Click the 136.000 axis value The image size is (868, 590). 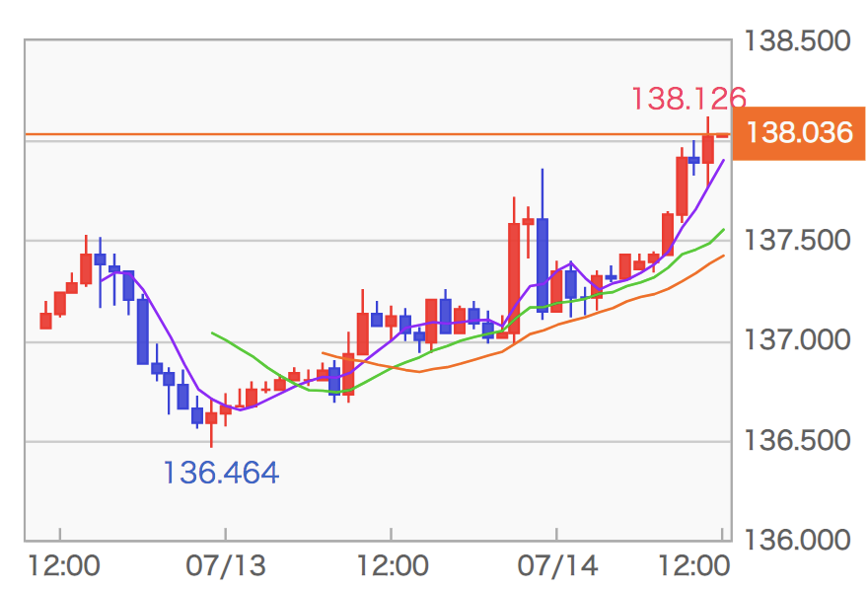[797, 540]
